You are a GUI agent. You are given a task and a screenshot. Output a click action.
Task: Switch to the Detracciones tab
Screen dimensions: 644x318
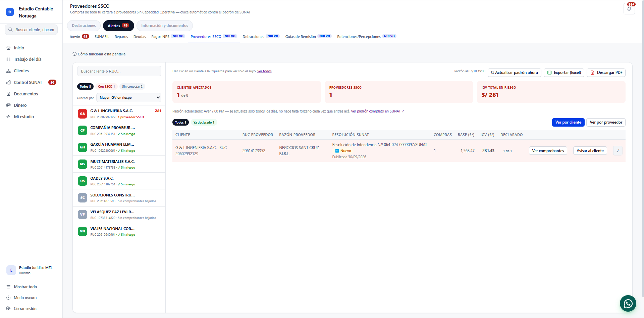click(261, 37)
